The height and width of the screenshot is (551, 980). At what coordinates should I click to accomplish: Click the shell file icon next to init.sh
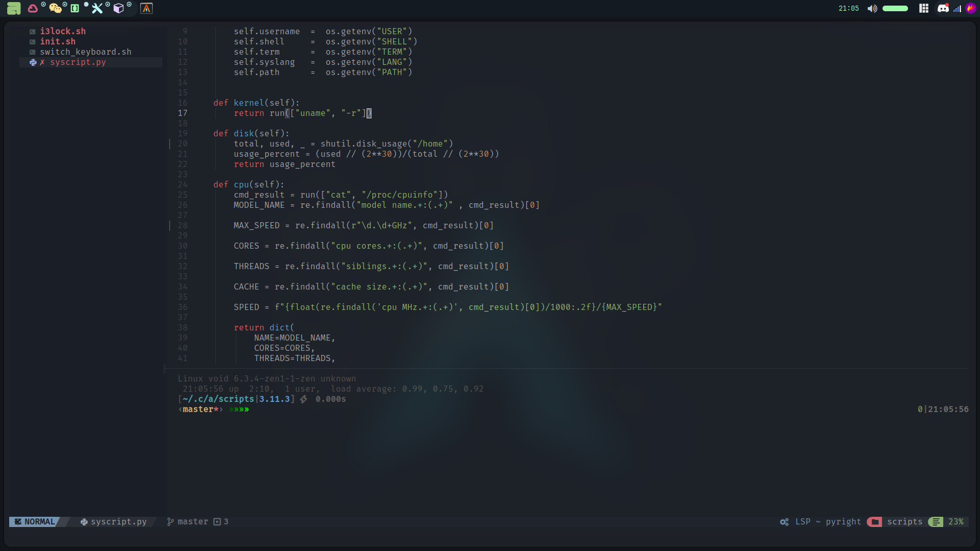(32, 42)
